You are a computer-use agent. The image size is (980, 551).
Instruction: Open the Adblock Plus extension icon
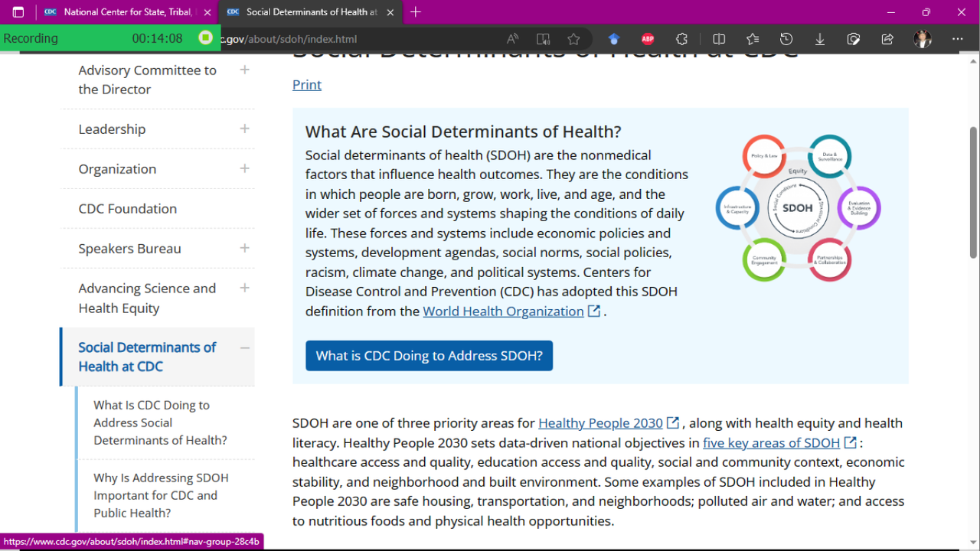click(648, 39)
